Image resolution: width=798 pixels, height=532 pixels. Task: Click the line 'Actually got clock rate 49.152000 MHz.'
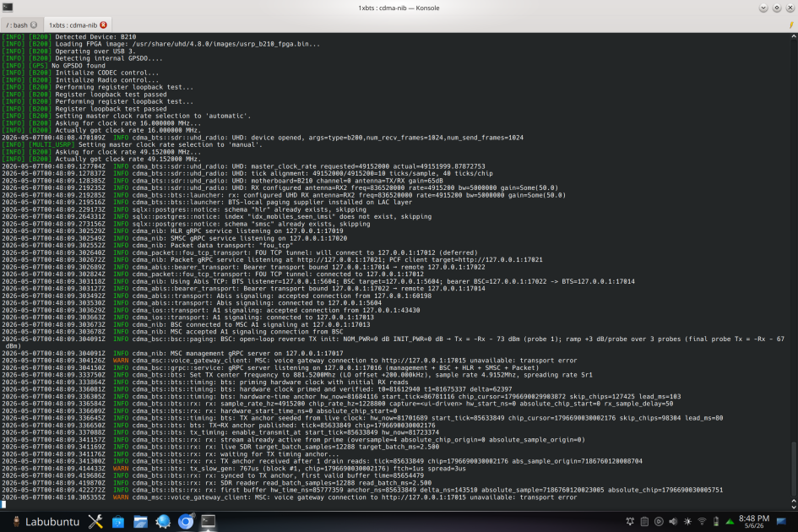(x=101, y=159)
